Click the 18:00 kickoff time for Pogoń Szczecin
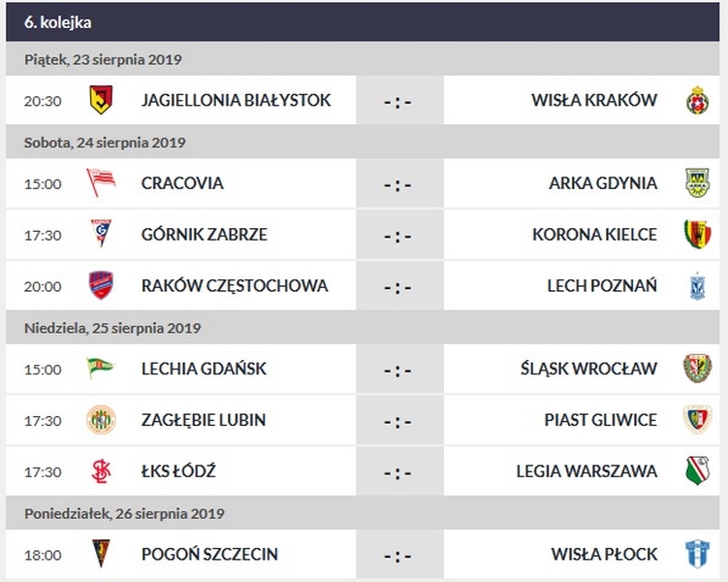728x582 pixels. pos(43,555)
